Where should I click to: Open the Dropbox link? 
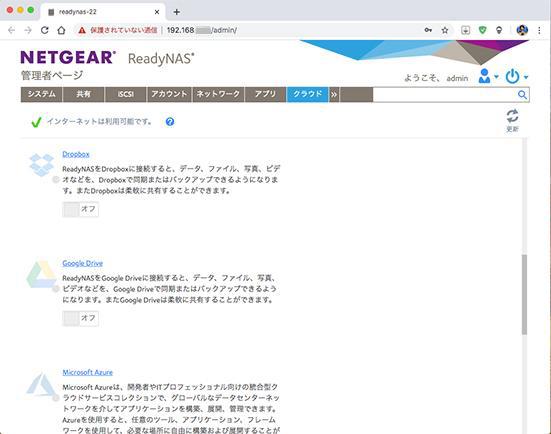click(76, 154)
